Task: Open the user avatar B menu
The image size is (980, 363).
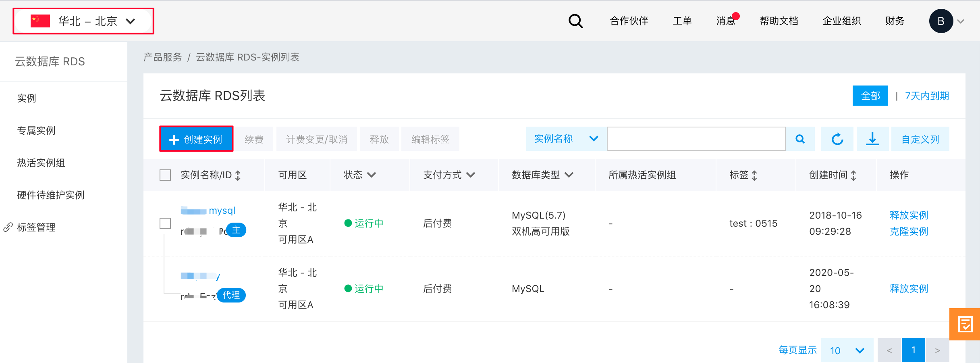Action: point(941,21)
